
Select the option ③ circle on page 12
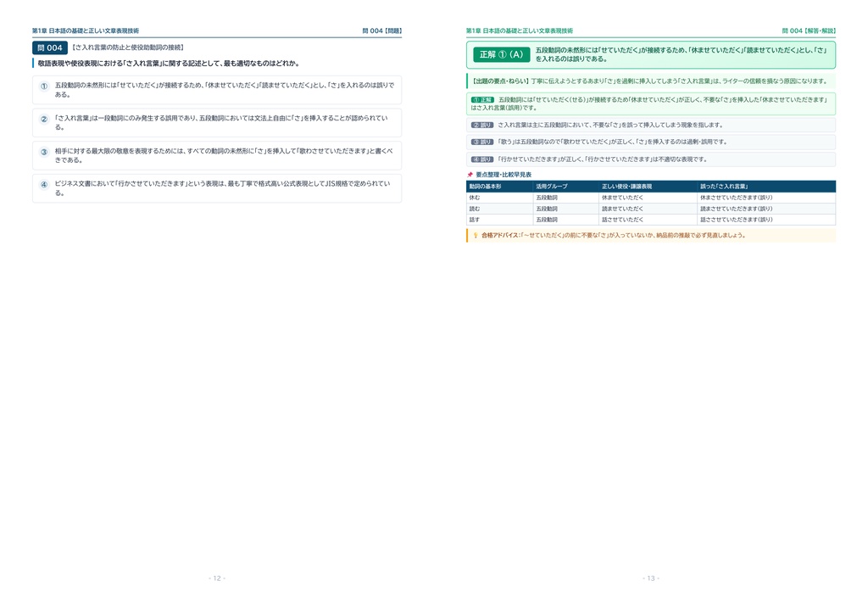(x=44, y=152)
